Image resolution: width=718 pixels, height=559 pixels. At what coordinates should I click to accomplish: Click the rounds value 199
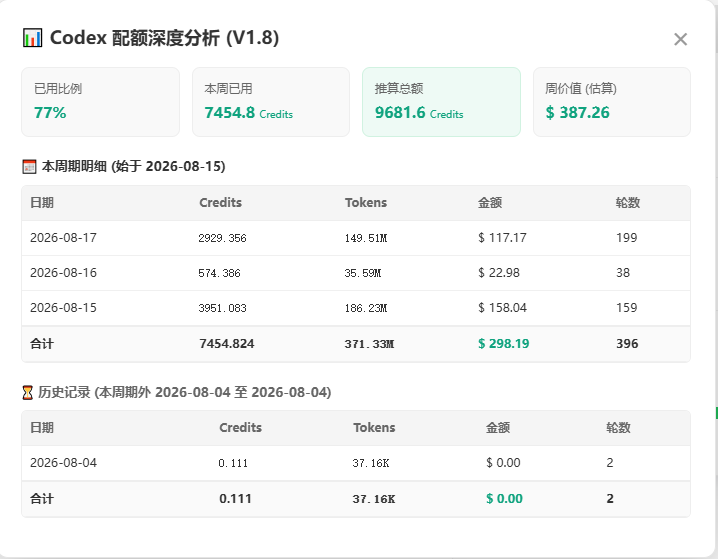(626, 238)
